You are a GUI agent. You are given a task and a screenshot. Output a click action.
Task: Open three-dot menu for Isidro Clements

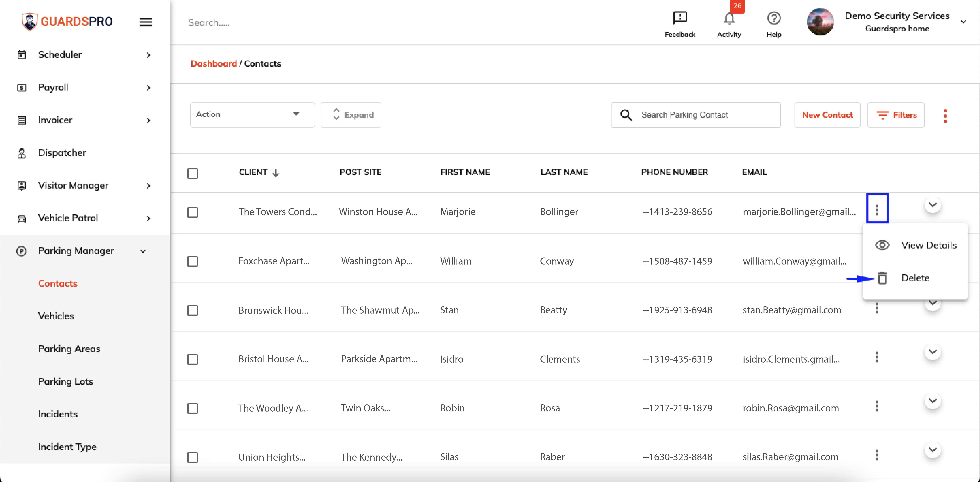tap(877, 357)
